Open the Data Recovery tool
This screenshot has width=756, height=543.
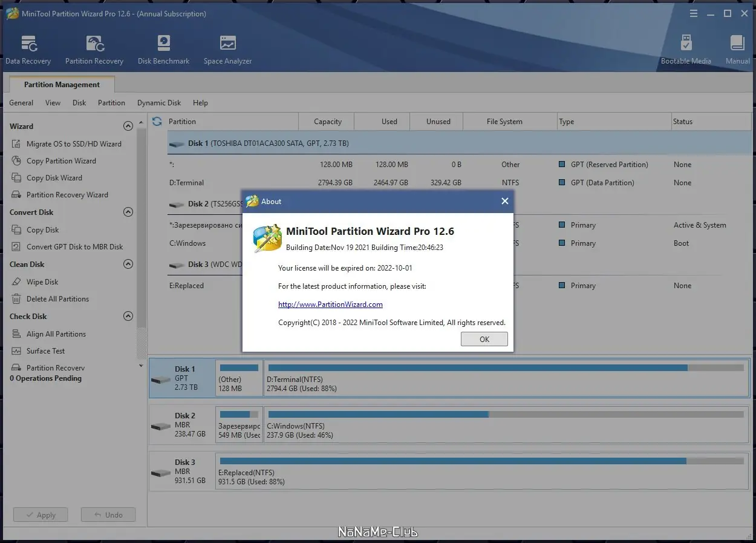(x=28, y=50)
